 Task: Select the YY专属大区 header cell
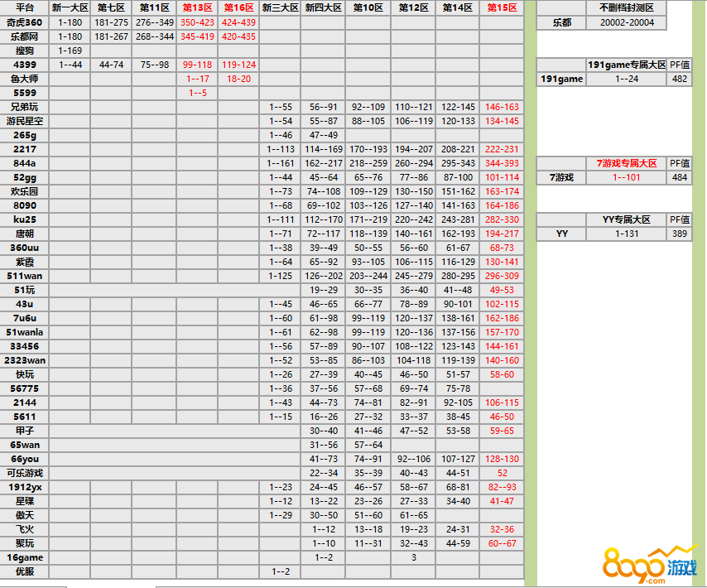coord(627,219)
